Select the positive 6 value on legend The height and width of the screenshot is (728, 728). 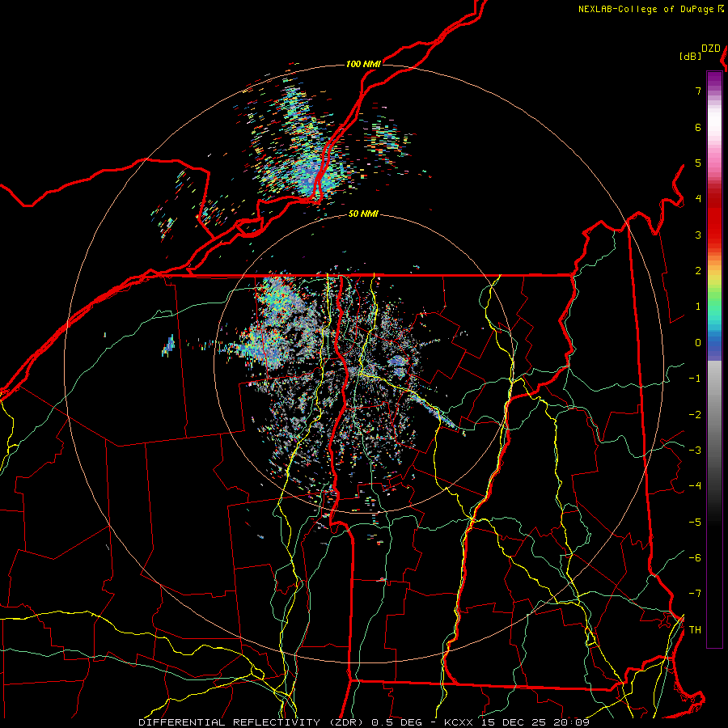point(698,127)
